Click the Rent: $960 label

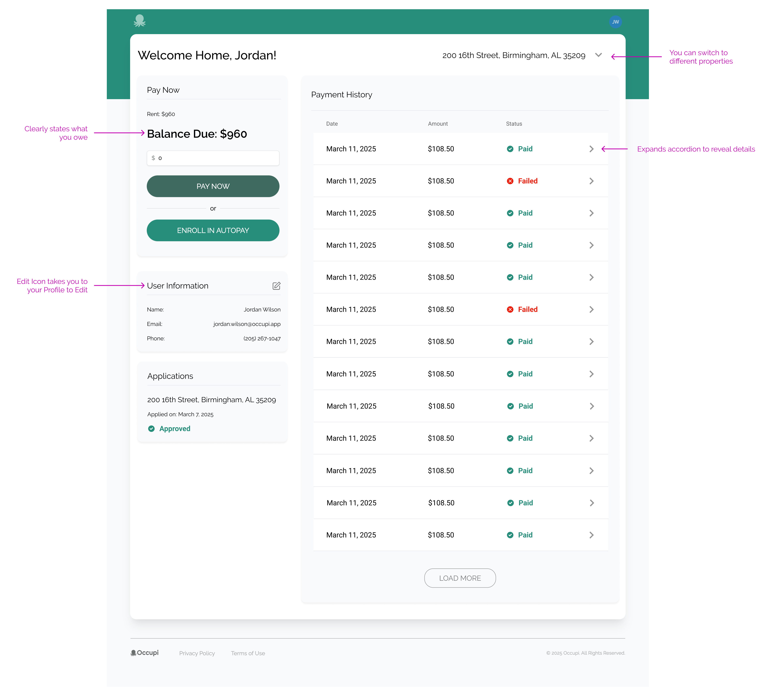tap(161, 114)
